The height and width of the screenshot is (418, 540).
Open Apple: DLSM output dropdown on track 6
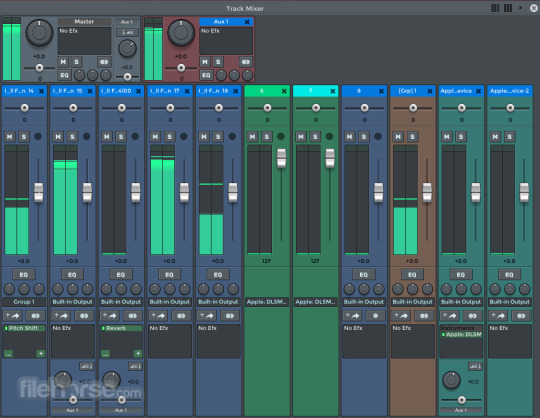click(x=267, y=302)
